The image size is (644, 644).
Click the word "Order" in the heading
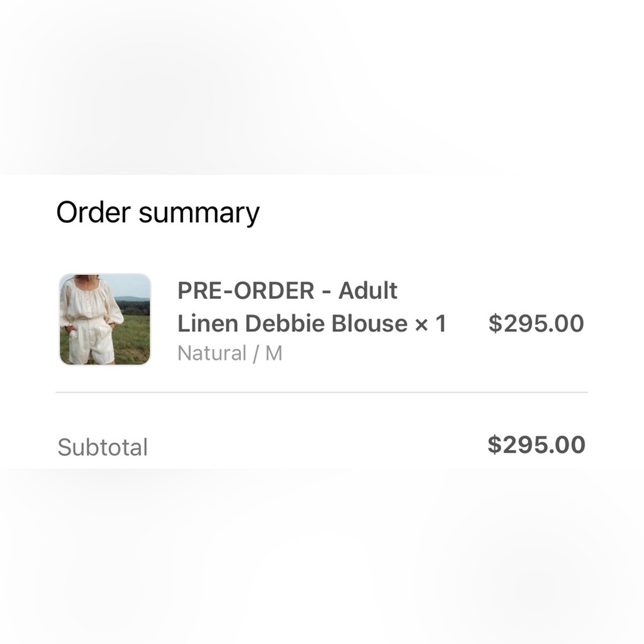(x=93, y=213)
